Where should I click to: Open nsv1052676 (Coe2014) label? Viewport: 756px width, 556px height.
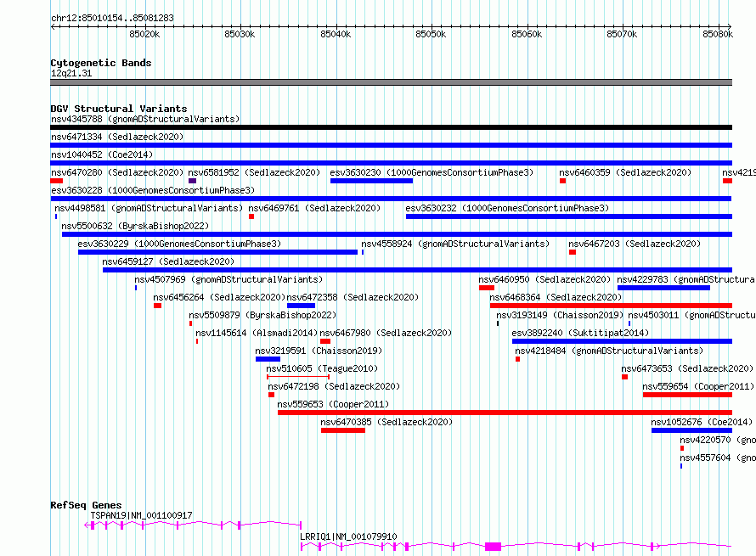[x=702, y=422]
